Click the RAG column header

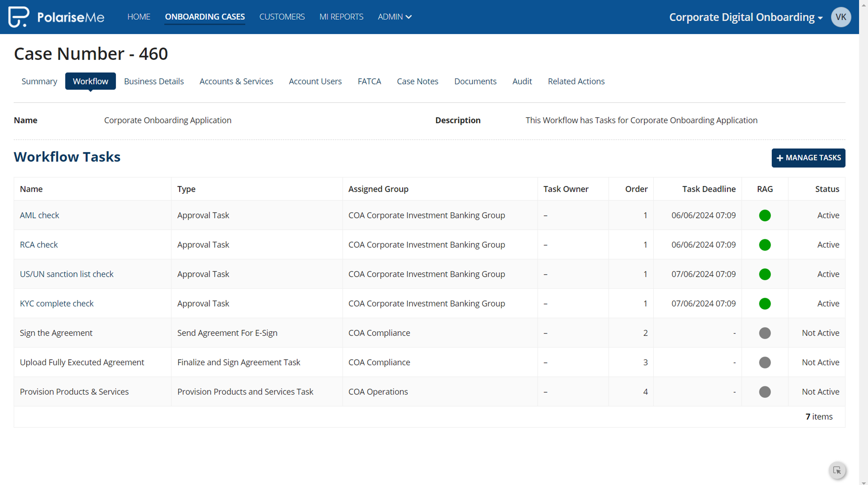click(765, 189)
